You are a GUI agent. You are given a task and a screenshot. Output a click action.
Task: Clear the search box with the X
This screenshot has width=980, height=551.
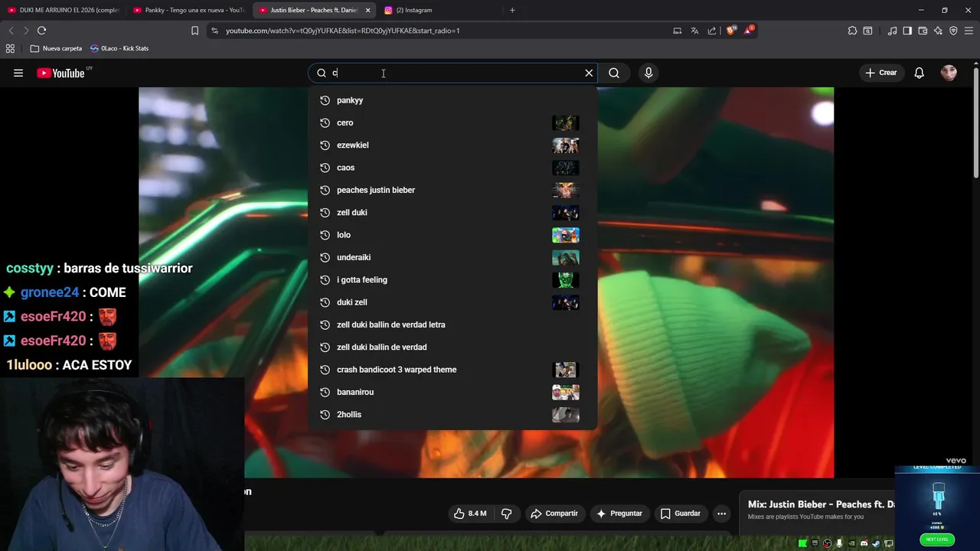click(x=589, y=73)
